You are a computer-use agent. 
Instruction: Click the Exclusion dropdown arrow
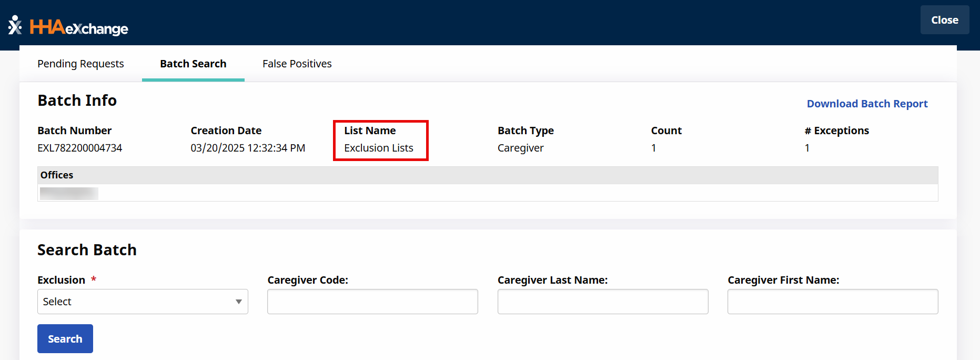238,302
